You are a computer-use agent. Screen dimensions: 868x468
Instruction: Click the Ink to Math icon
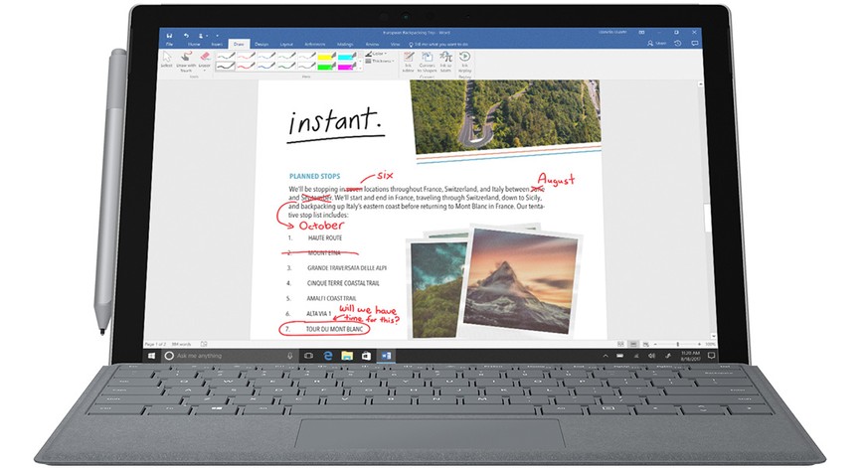click(445, 60)
